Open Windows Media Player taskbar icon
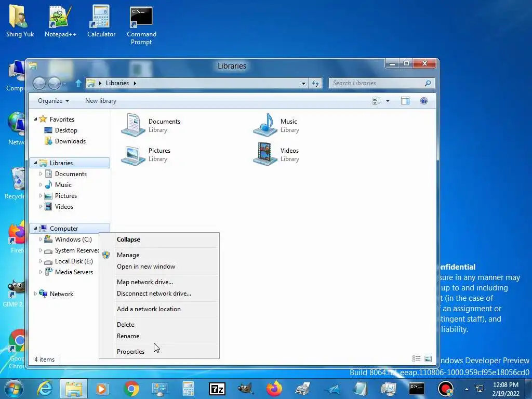This screenshot has width=532, height=399. pos(102,389)
